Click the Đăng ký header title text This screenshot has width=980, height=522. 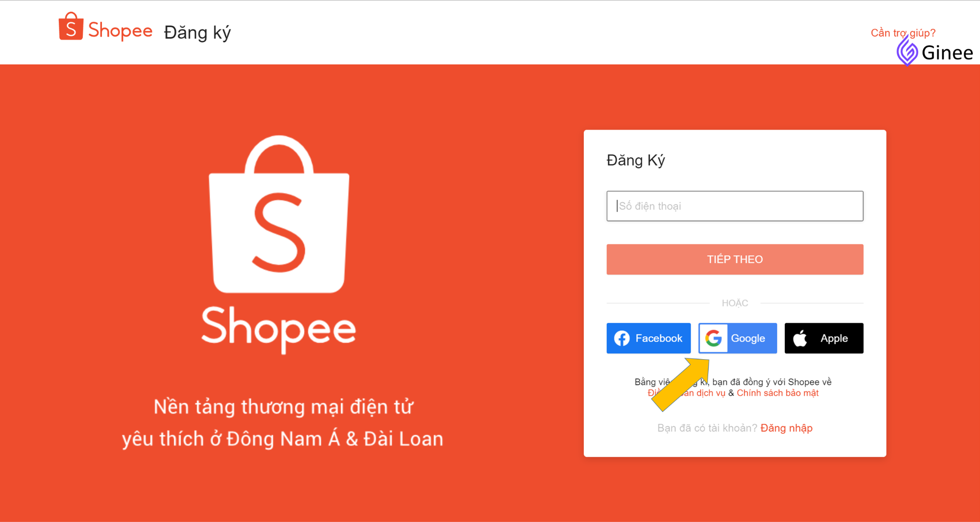[197, 33]
